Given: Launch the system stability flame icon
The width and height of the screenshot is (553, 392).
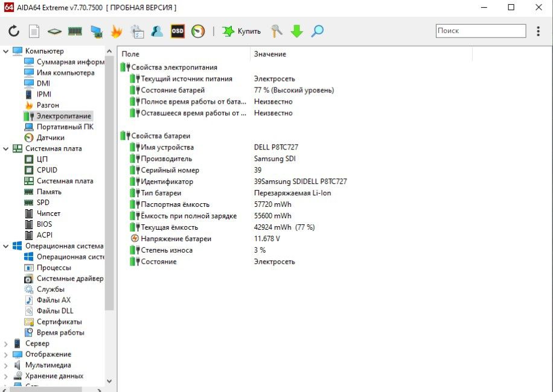Looking at the screenshot, I should click(x=117, y=31).
